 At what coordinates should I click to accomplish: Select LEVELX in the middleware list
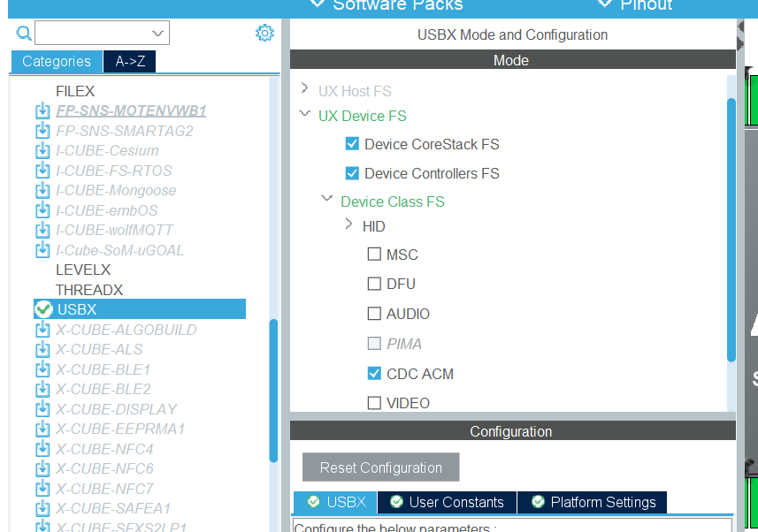point(83,270)
